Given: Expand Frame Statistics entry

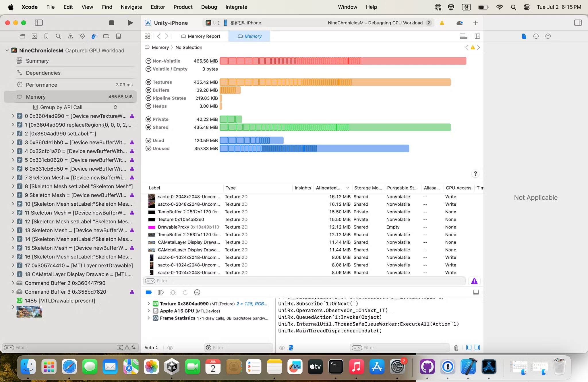Looking at the screenshot, I should tap(148, 318).
